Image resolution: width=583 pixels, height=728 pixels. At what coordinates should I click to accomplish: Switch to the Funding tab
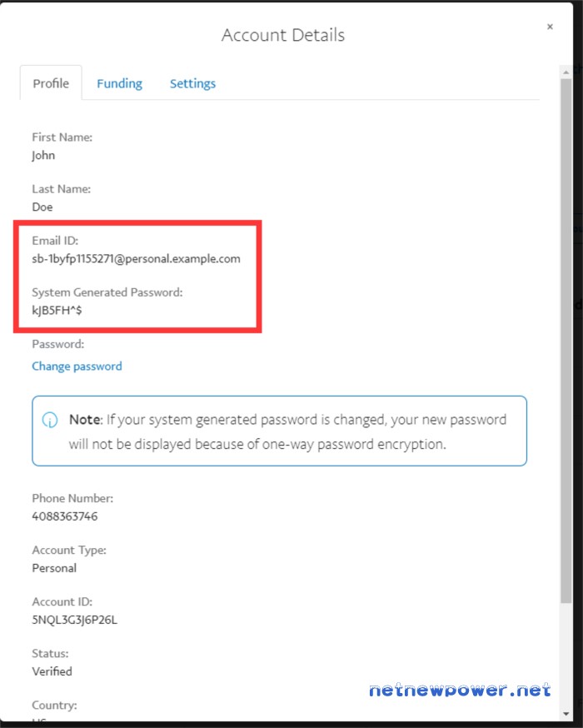(x=119, y=83)
